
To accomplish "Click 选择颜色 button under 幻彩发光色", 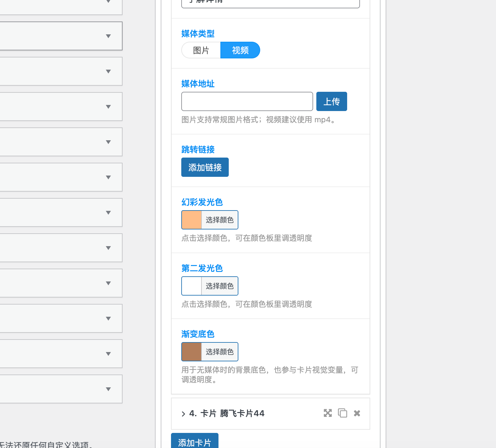I will [220, 220].
